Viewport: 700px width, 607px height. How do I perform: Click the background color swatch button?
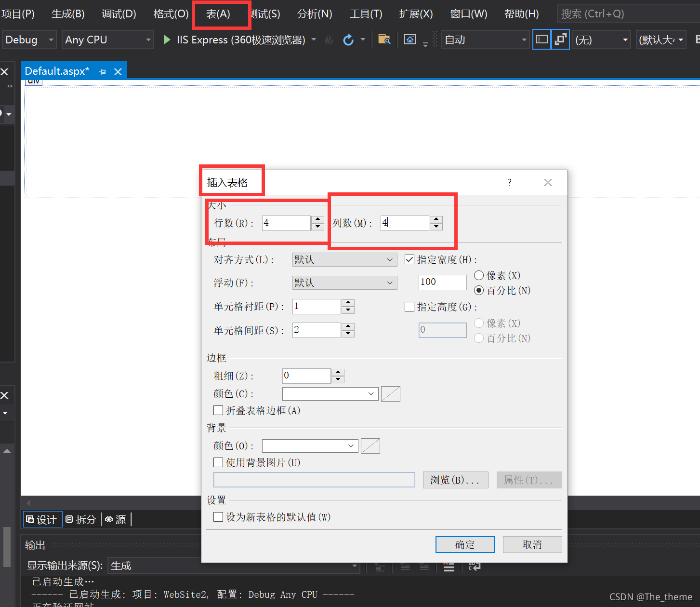[x=370, y=446]
